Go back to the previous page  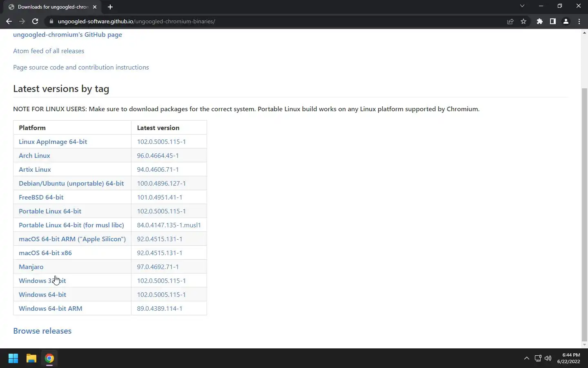pyautogui.click(x=9, y=21)
